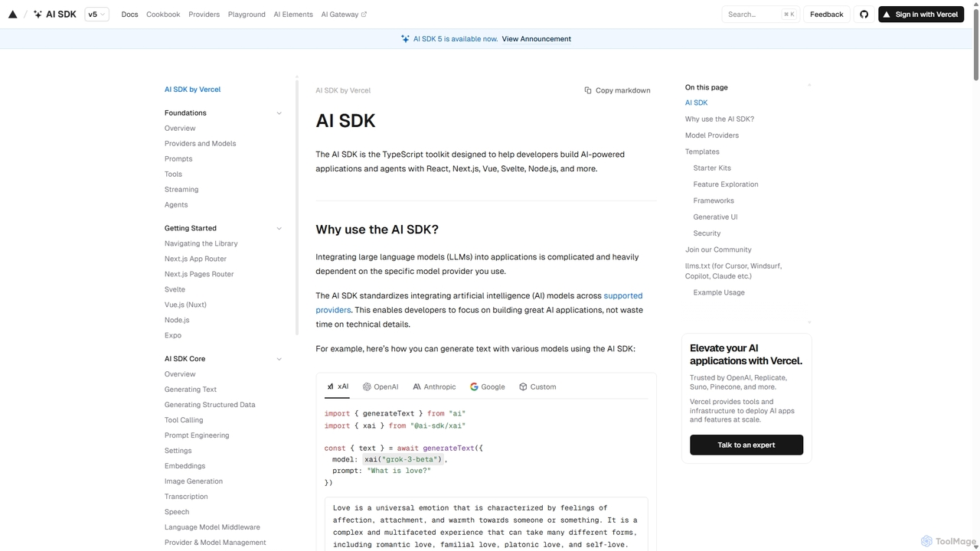Click the xAI logo icon in code tabs
This screenshot has height=551, width=980.
tap(331, 387)
